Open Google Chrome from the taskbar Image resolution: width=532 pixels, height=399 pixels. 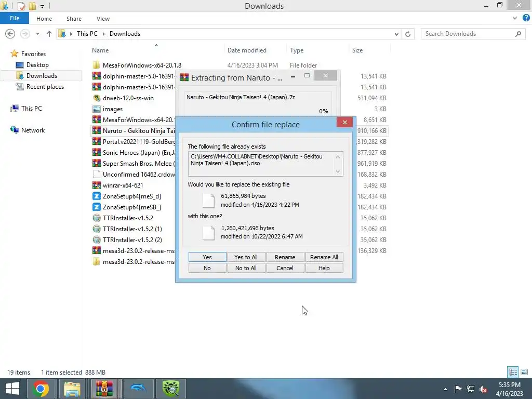tap(40, 389)
